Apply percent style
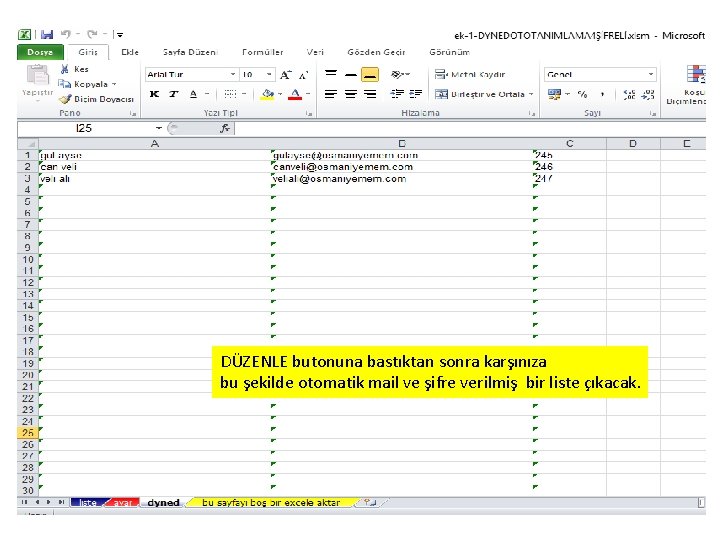The width and height of the screenshot is (720, 540). (x=582, y=94)
